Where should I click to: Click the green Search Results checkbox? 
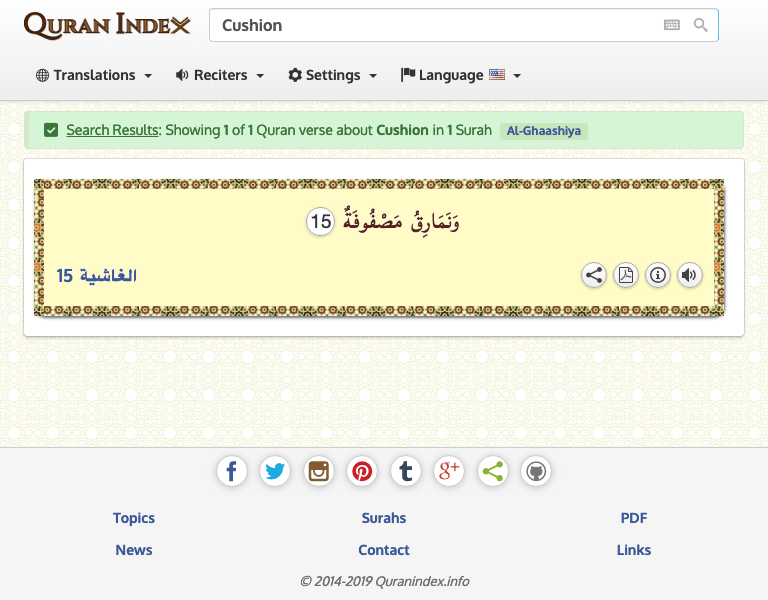click(x=51, y=130)
